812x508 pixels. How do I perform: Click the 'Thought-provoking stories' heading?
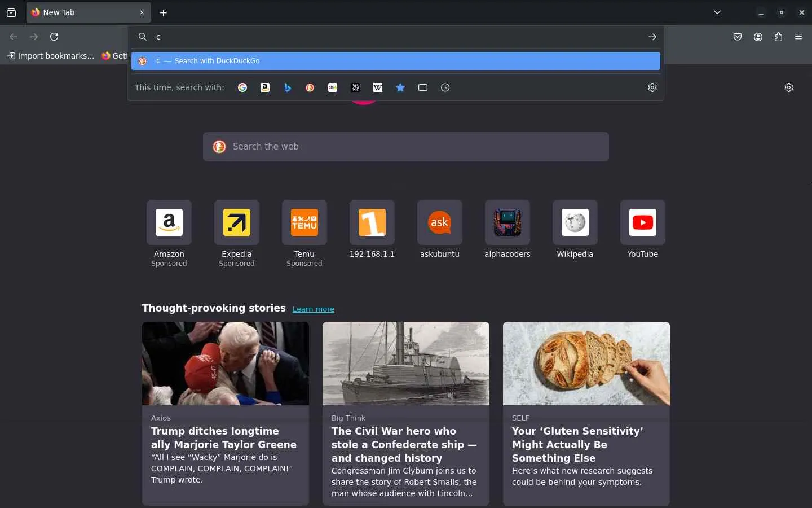click(214, 308)
